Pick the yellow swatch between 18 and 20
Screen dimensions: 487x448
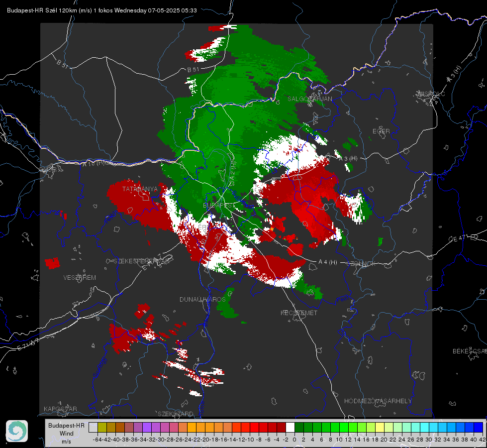point(380,427)
